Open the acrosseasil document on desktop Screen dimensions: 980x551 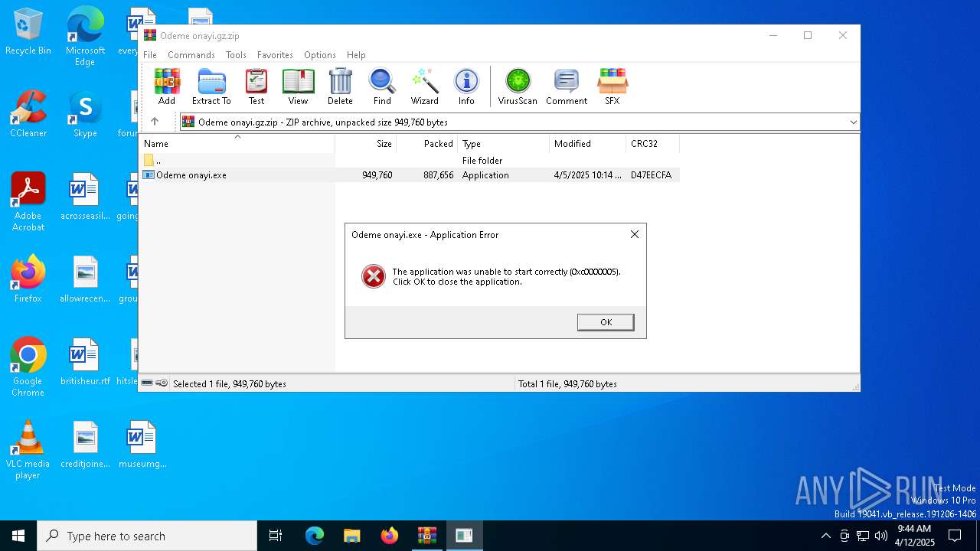(x=85, y=197)
